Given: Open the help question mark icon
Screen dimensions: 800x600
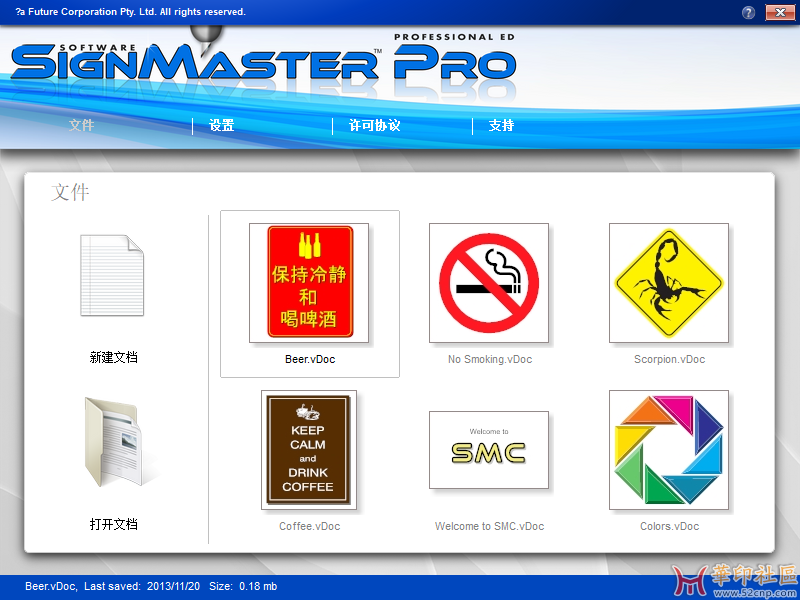Looking at the screenshot, I should coord(748,12).
